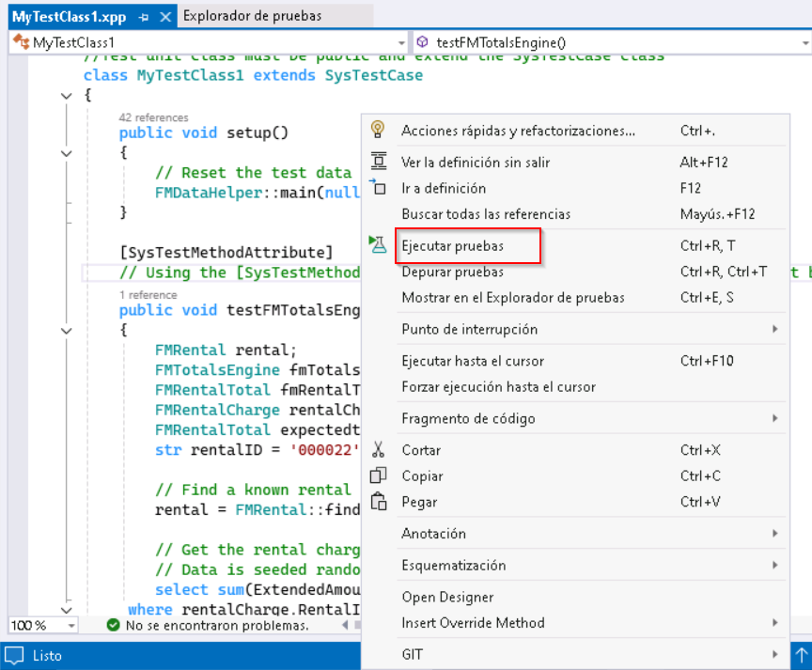This screenshot has height=670, width=812.
Task: Click the 1 reference code lens
Action: (148, 295)
